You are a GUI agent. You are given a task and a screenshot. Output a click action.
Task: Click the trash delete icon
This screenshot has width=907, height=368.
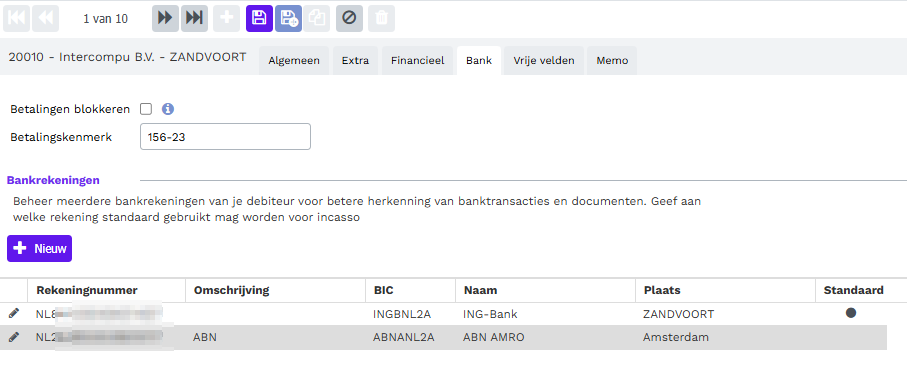(x=381, y=19)
